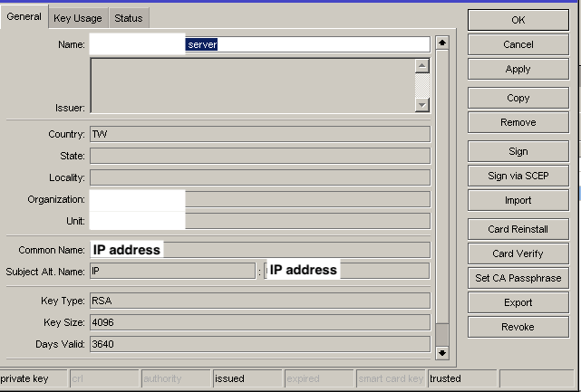Open Set CA Passphrase
581x392 pixels.
tap(518, 278)
